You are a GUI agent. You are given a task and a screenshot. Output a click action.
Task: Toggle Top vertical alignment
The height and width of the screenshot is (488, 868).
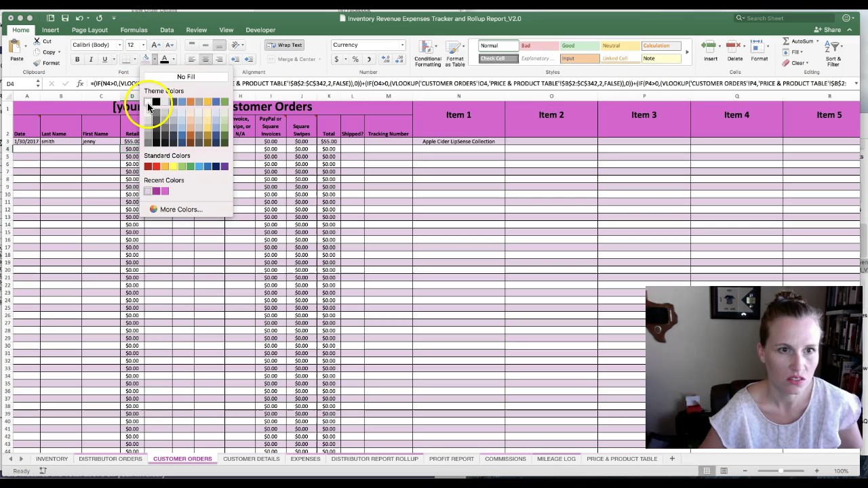pyautogui.click(x=192, y=45)
